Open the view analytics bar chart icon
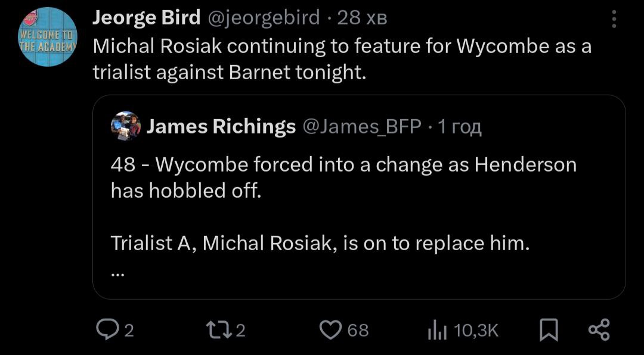 click(x=437, y=330)
